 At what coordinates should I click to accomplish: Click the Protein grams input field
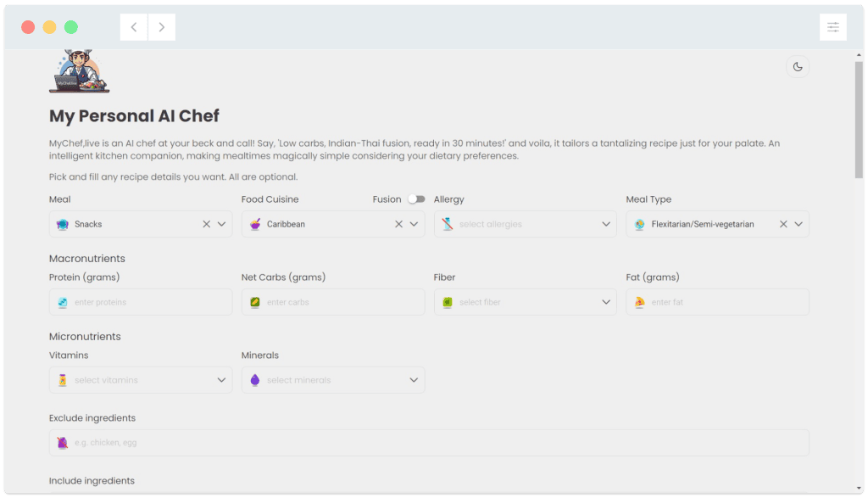pos(141,302)
